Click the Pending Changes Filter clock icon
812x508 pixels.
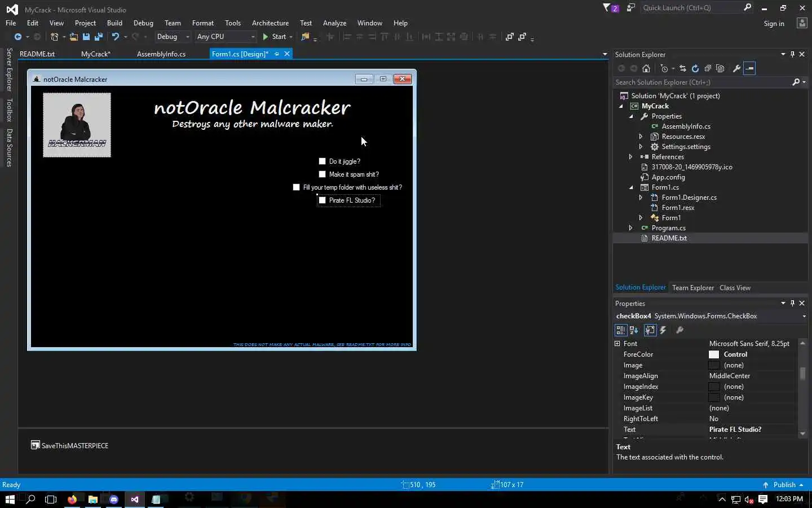664,68
